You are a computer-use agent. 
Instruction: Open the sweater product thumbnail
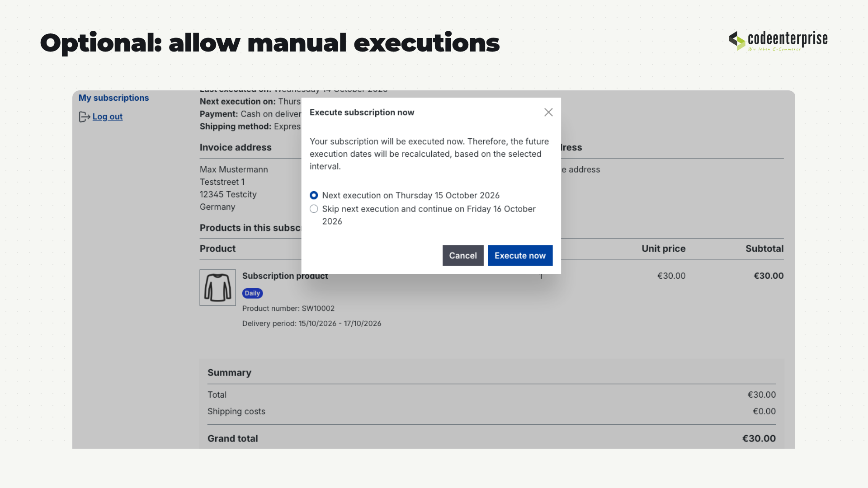click(218, 287)
